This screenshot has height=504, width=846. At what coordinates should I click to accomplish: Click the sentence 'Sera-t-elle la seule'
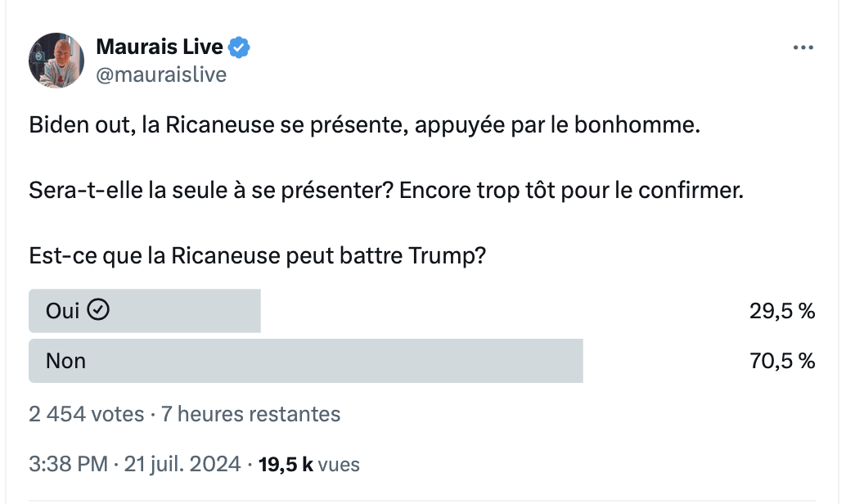[386, 191]
